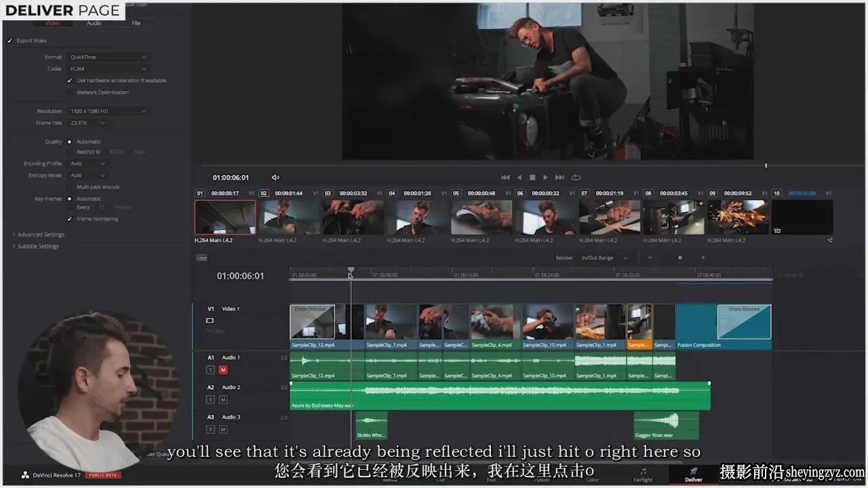
Task: Disable hardware acceleration if available
Action: [69, 80]
